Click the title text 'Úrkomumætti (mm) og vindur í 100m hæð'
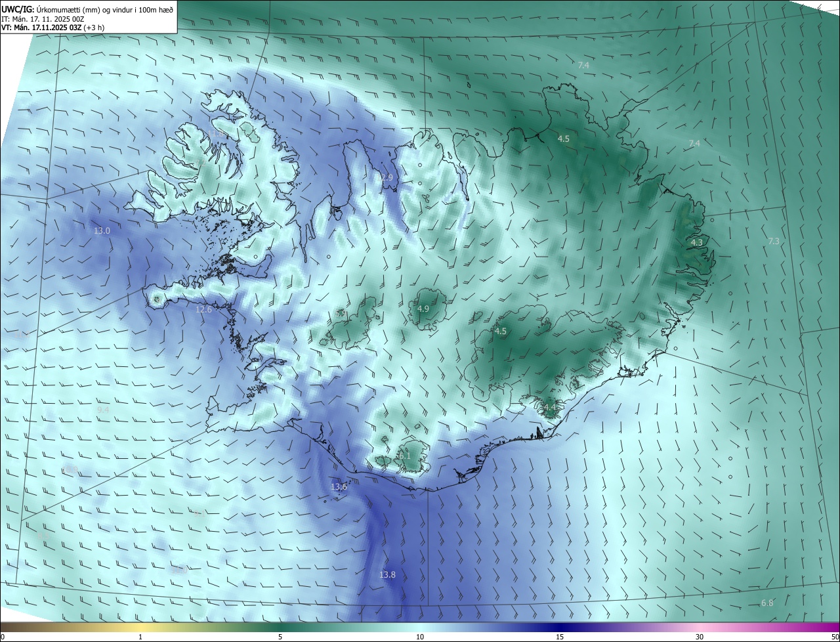The width and height of the screenshot is (840, 642). [x=104, y=9]
